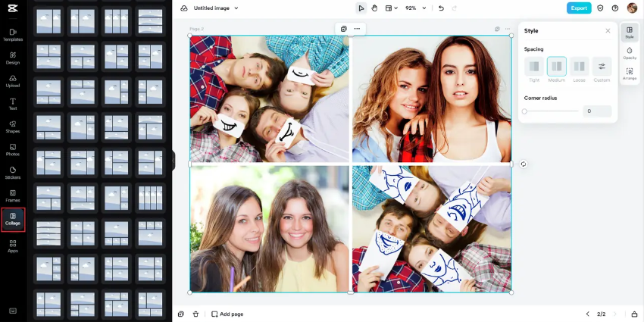Open the CapCut home logo
The width and height of the screenshot is (644, 322).
pos(13,8)
